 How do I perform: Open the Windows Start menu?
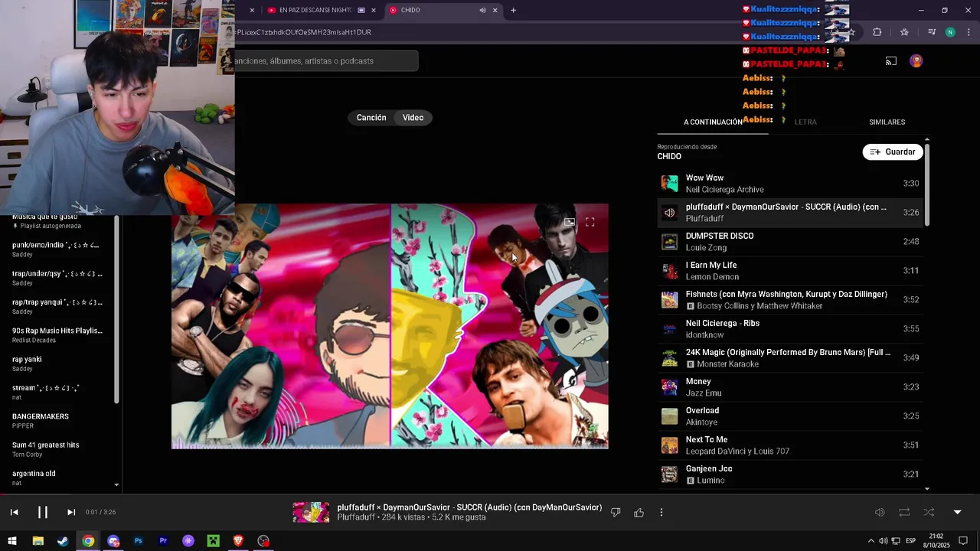point(12,541)
